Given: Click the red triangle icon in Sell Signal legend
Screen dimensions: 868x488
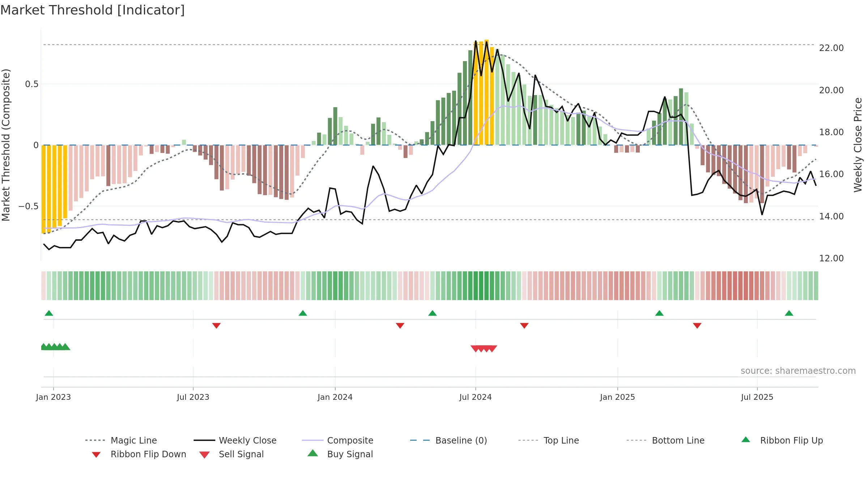Looking at the screenshot, I should [205, 455].
